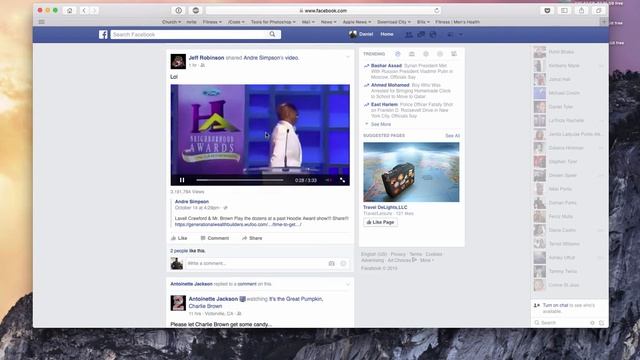Open the Apple News bookmarks dropdown

coord(357,22)
